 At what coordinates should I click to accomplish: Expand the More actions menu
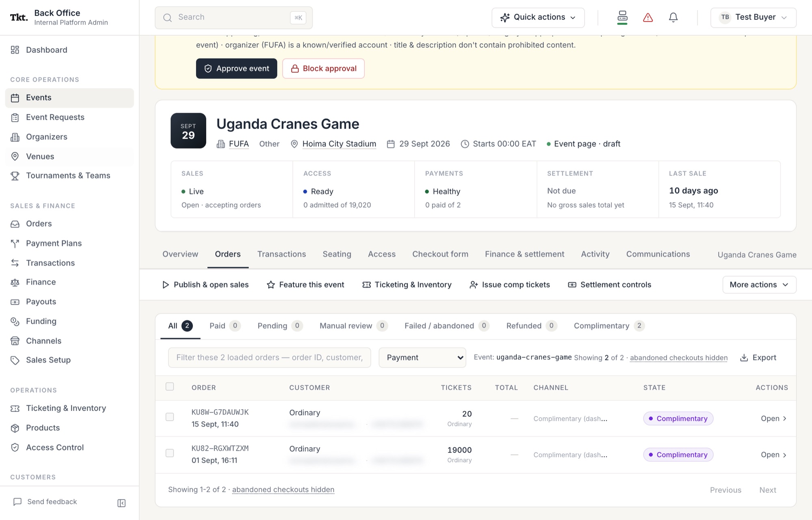tap(759, 285)
